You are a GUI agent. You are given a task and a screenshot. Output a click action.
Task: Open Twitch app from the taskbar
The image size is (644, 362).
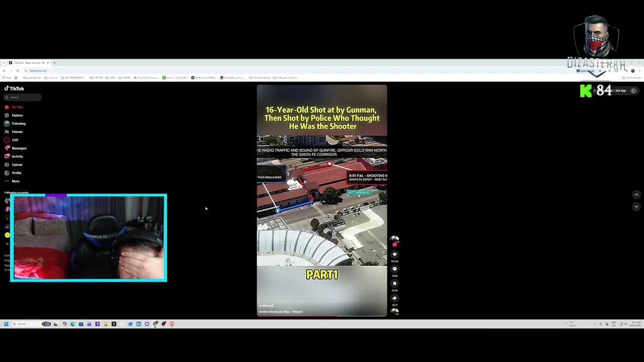pyautogui.click(x=97, y=324)
